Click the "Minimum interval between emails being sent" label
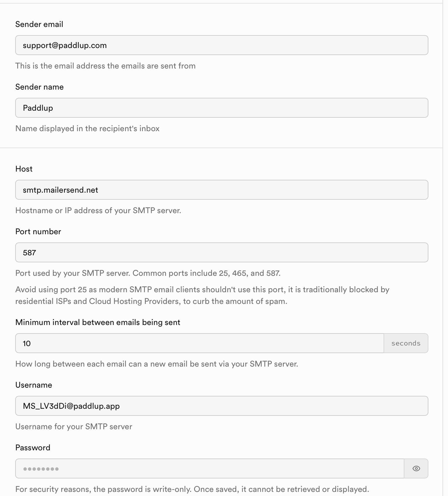 pos(98,322)
